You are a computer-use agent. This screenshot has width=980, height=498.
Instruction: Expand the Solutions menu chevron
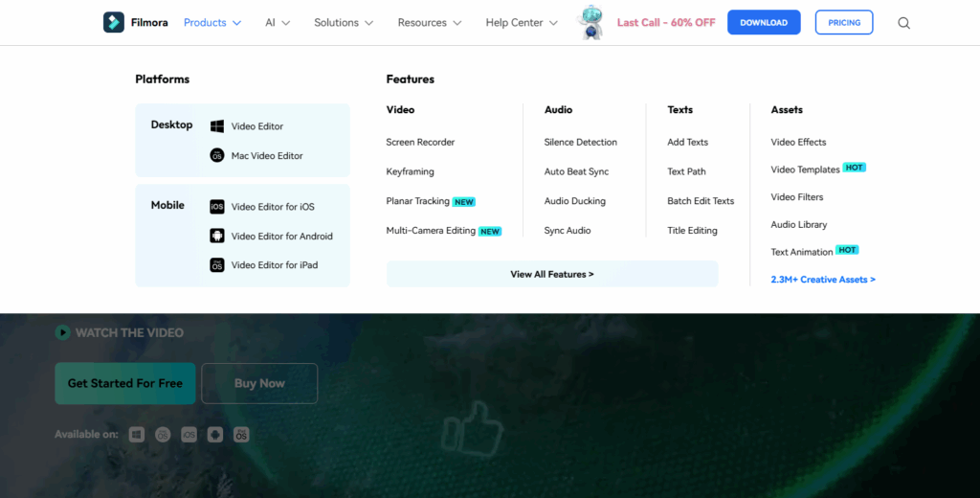368,23
